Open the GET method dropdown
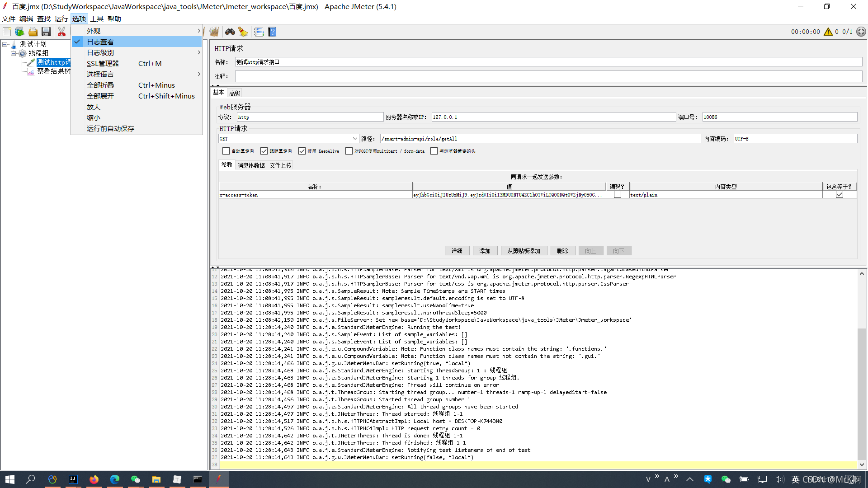This screenshot has height=488, width=868. [355, 139]
